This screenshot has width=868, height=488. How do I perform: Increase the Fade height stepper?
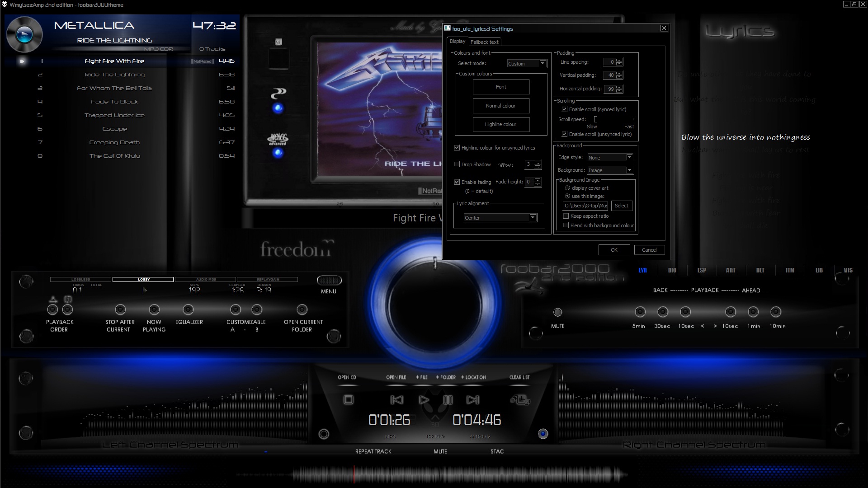[538, 180]
